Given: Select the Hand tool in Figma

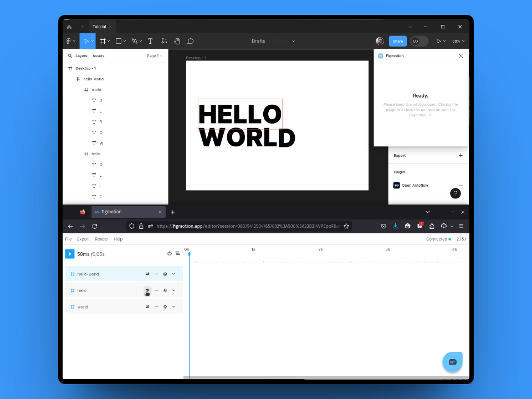Looking at the screenshot, I should (x=177, y=41).
